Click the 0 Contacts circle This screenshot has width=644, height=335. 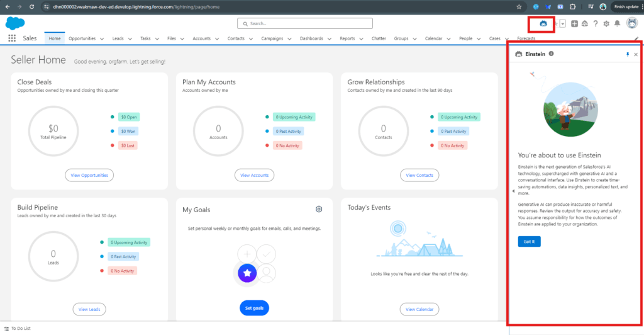point(383,131)
